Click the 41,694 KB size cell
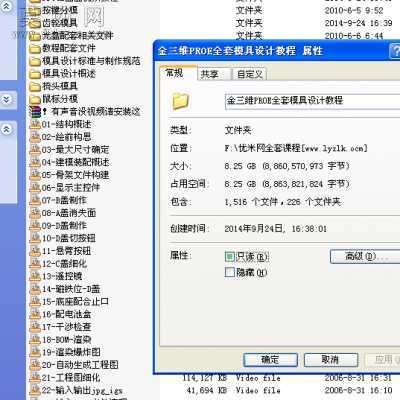 point(207,391)
